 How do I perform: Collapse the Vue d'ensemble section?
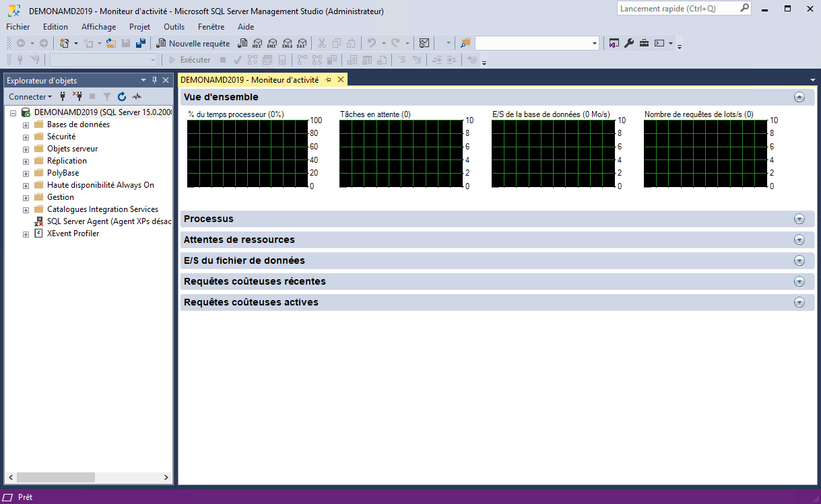coord(799,97)
